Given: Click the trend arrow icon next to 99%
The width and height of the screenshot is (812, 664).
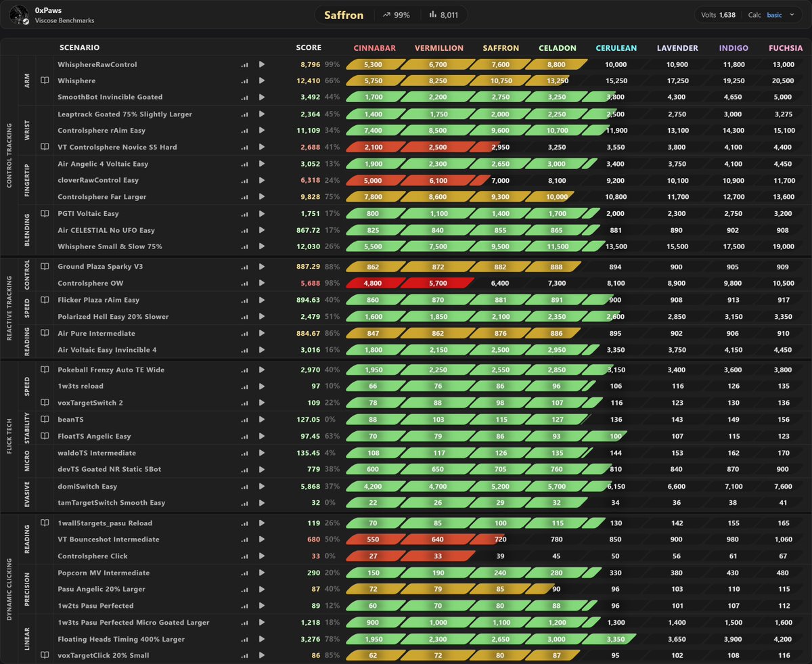Looking at the screenshot, I should (388, 15).
